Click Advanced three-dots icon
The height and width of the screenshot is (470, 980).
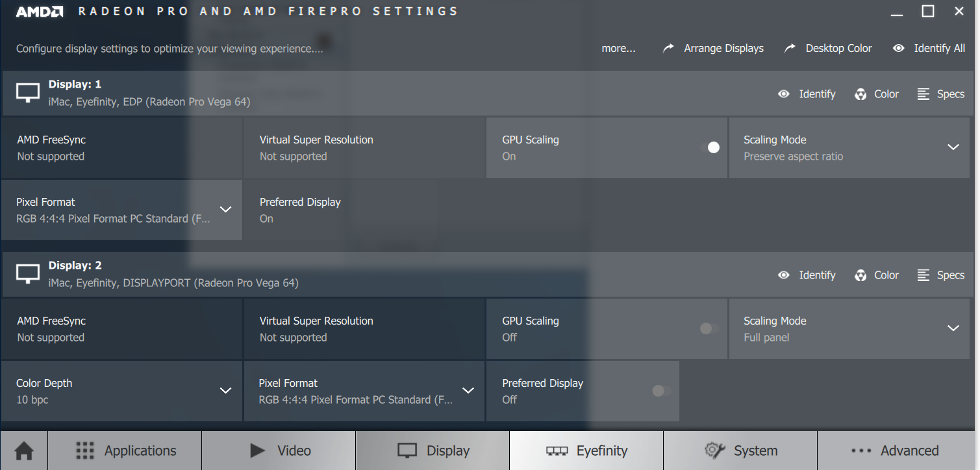pyautogui.click(x=861, y=451)
